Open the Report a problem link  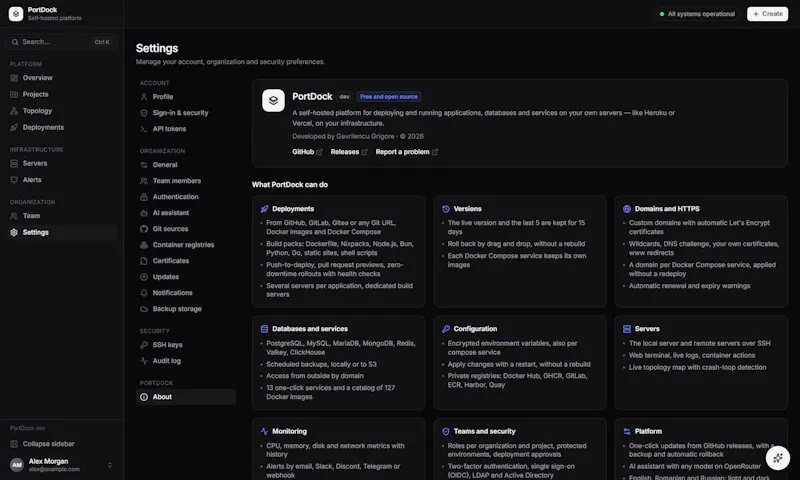click(407, 152)
